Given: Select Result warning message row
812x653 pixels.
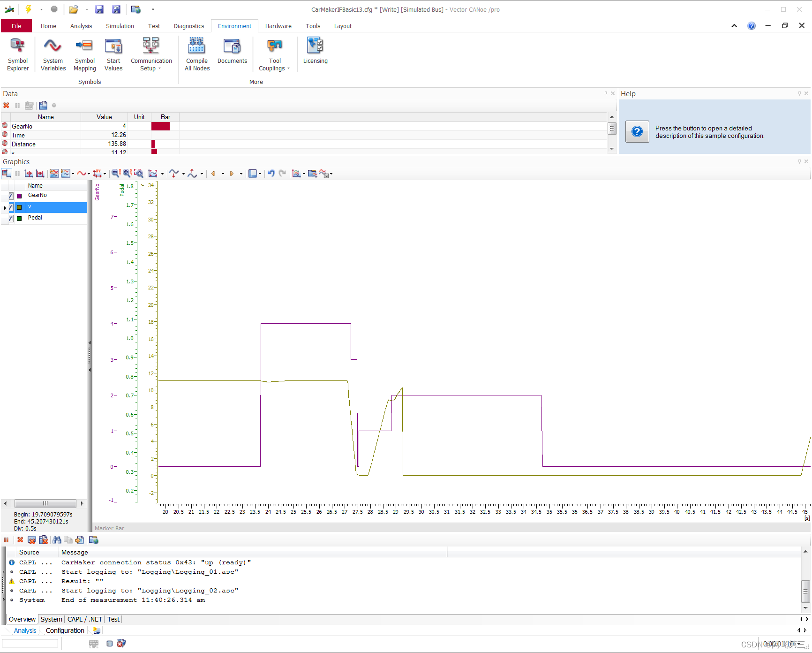Looking at the screenshot, I should click(404, 581).
